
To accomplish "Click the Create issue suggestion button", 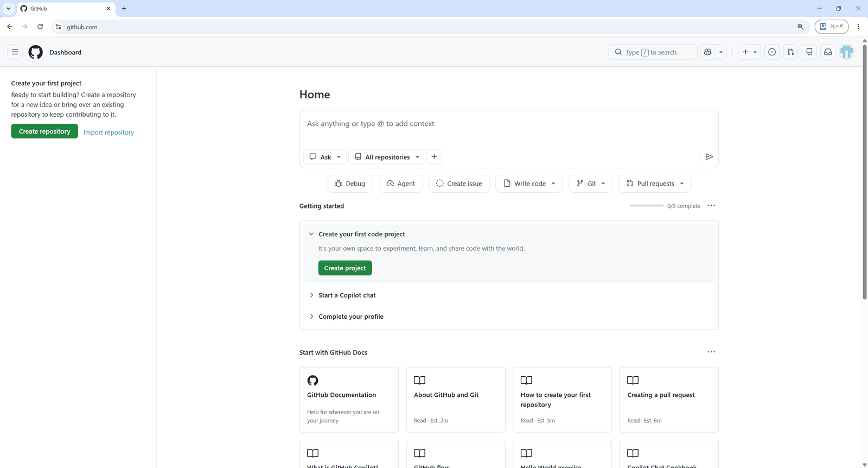I will click(459, 184).
